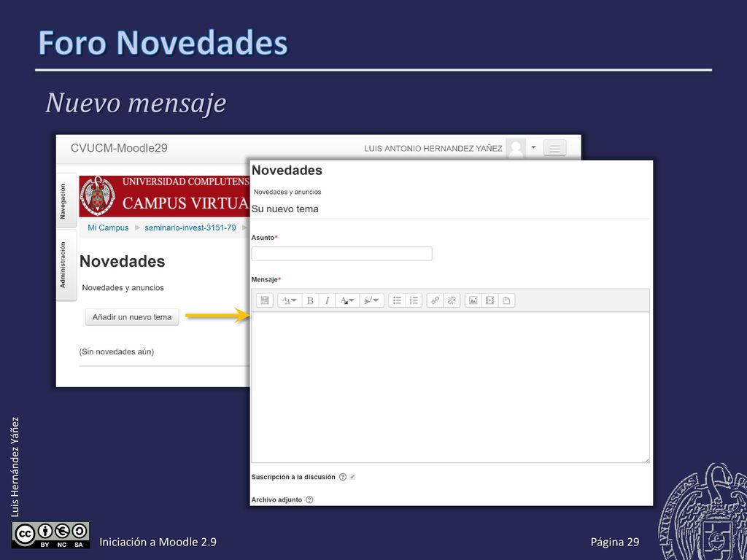Click the Página 29 footer text
Viewport: 747px width, 560px height.
(x=614, y=542)
